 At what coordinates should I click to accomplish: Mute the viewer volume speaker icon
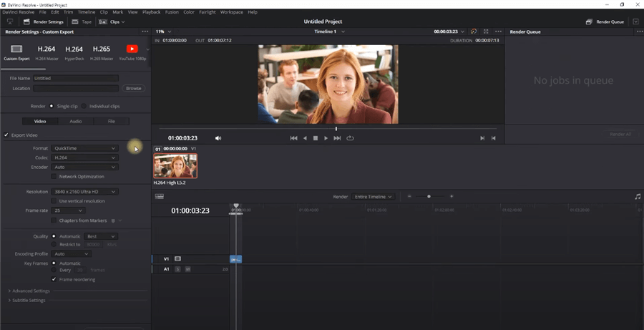point(218,138)
